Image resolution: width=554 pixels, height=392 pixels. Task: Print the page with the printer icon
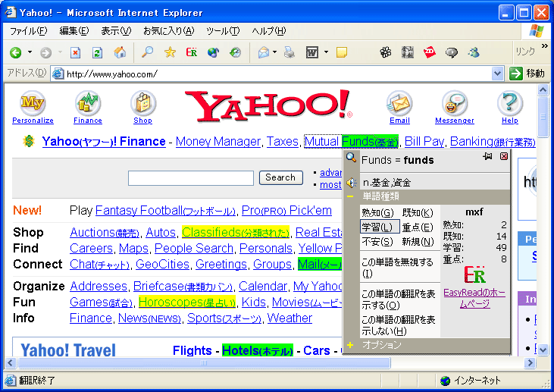coord(290,52)
